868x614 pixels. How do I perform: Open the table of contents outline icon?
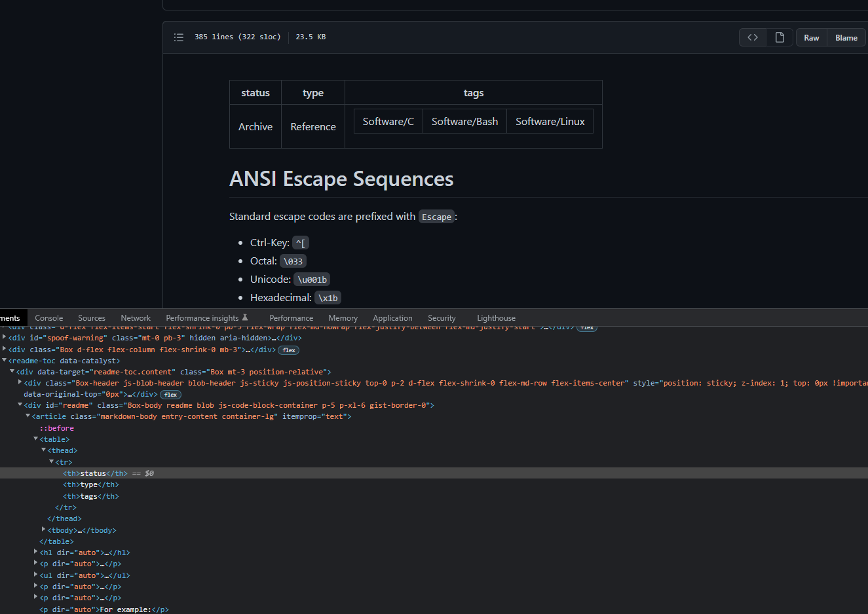coord(179,37)
